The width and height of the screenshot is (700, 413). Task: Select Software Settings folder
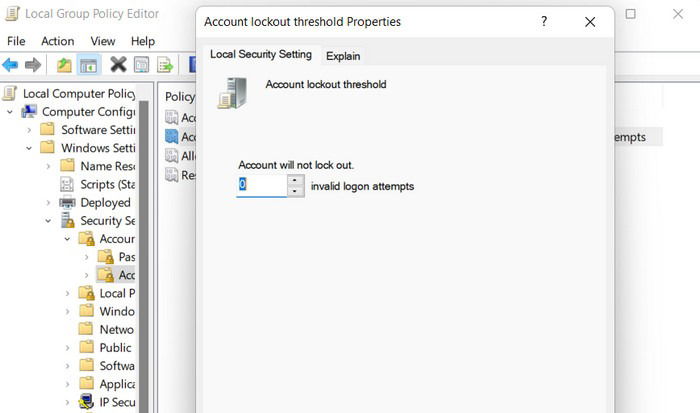pos(98,130)
